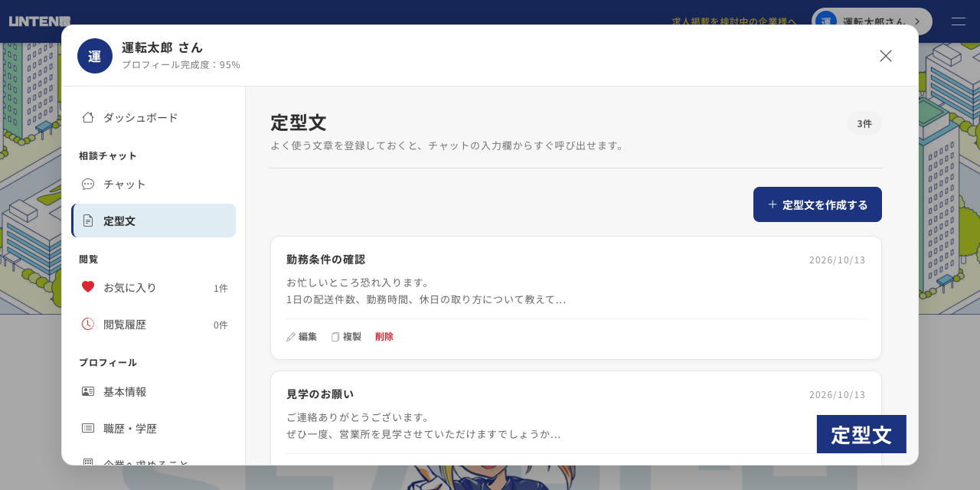Image resolution: width=980 pixels, height=490 pixels.
Task: Click the お忙しいところ恐れ入ります。 preview text
Action: click(361, 282)
